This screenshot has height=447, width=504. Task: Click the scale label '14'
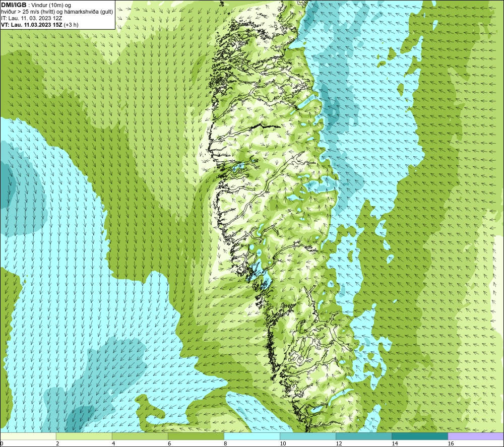click(x=395, y=443)
